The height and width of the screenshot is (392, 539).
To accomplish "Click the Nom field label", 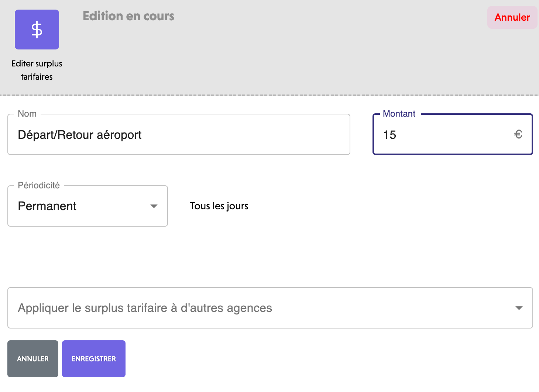I will click(x=27, y=114).
